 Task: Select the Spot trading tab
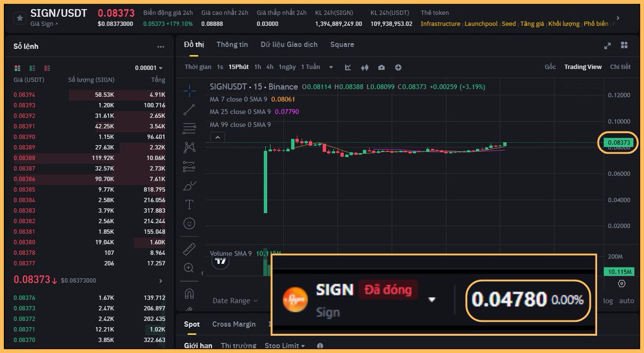192,324
